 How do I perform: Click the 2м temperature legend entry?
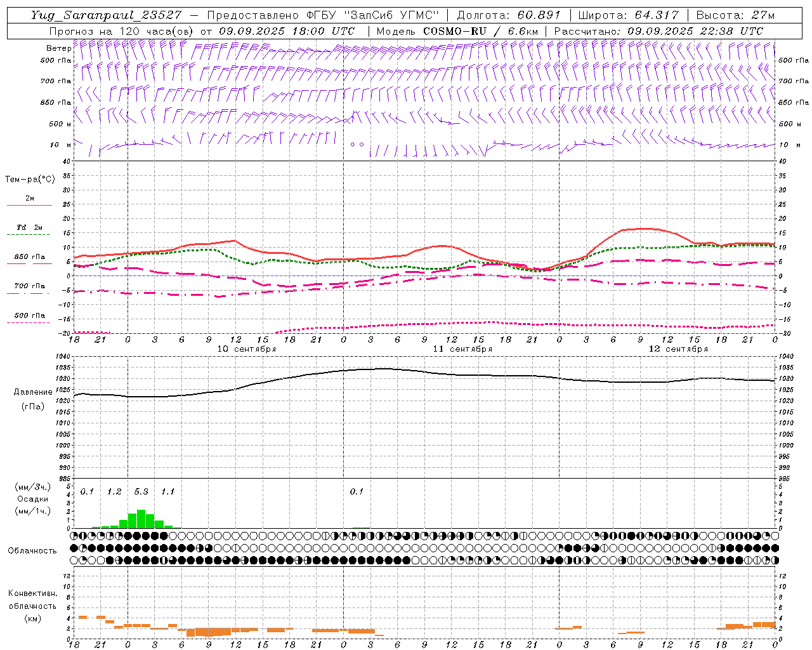click(x=30, y=198)
